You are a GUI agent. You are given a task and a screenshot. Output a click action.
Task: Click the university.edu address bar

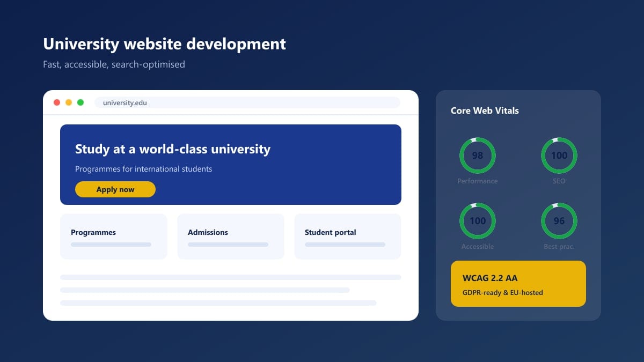(247, 102)
